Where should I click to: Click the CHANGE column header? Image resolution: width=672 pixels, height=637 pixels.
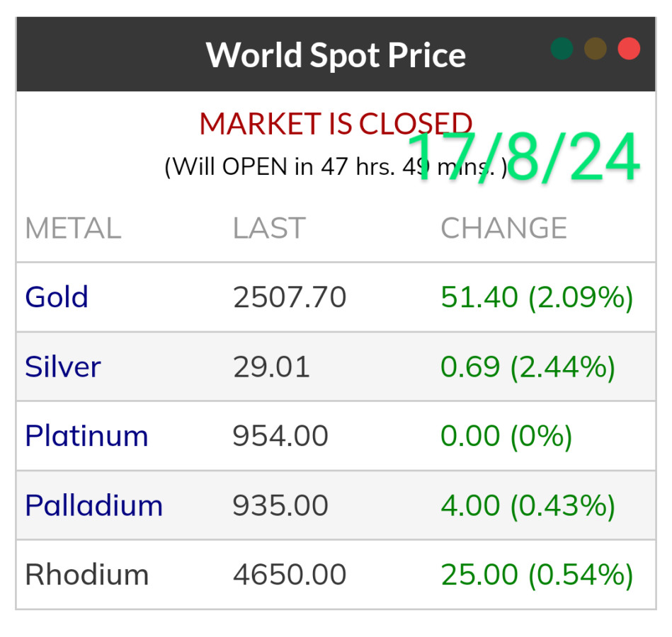pos(503,229)
